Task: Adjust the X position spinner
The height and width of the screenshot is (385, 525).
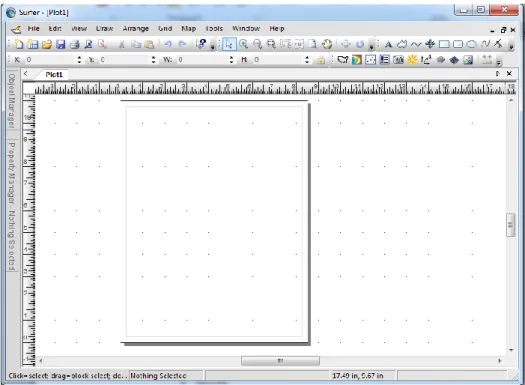Action: point(79,60)
